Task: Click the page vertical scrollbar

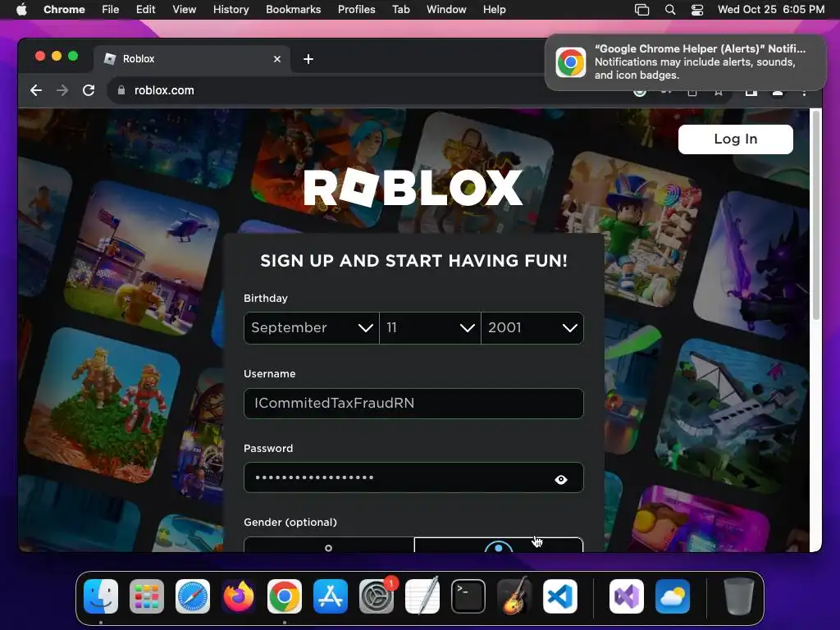Action: [x=816, y=214]
